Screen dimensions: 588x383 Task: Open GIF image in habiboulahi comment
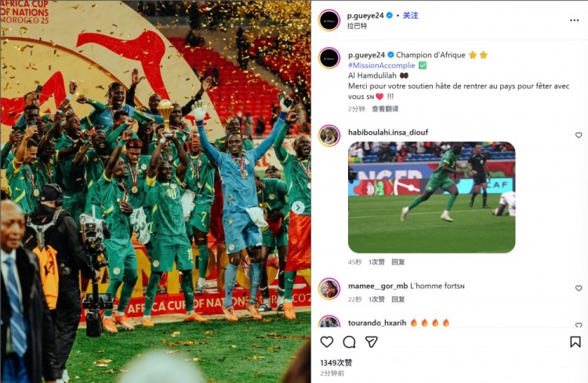click(x=432, y=197)
